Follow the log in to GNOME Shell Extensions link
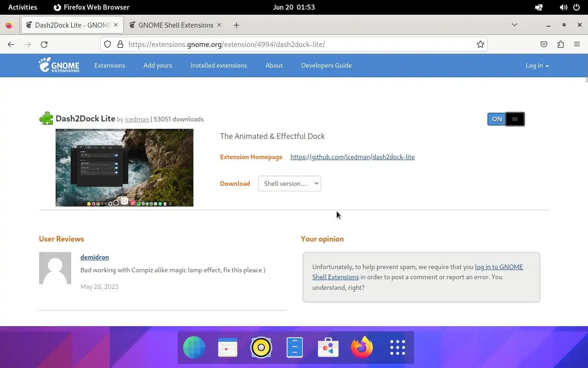Viewport: 588px width, 368px height. (418, 272)
